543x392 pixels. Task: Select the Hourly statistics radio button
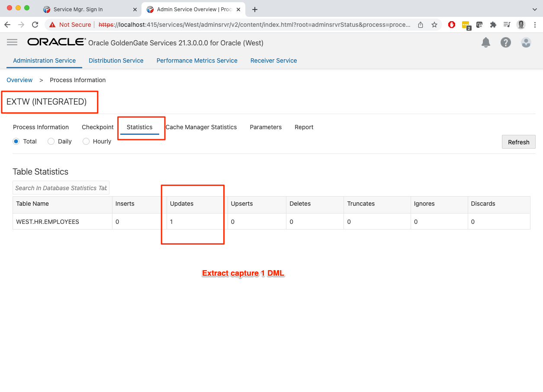[x=86, y=141]
